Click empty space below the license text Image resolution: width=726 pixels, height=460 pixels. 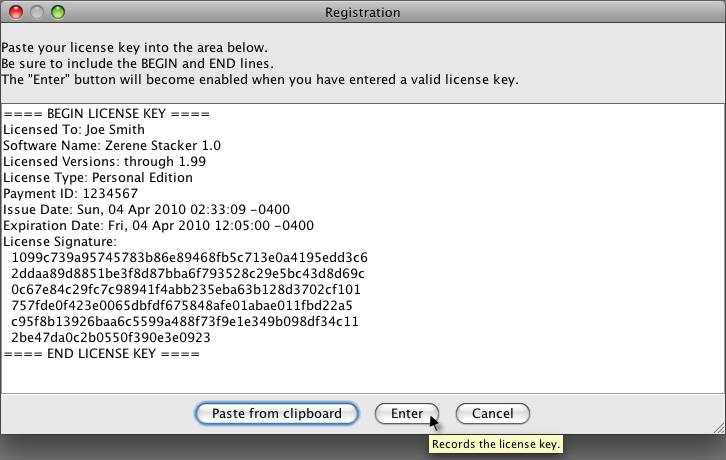coord(360,376)
